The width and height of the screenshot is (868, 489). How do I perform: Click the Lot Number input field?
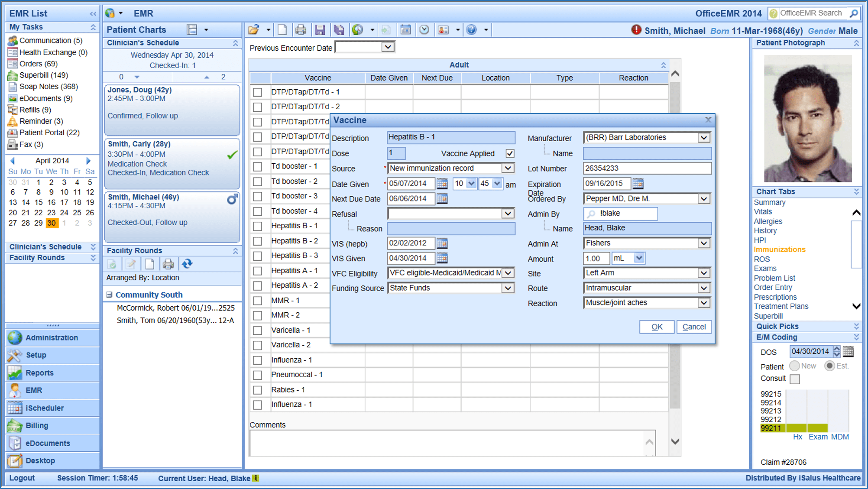click(647, 168)
